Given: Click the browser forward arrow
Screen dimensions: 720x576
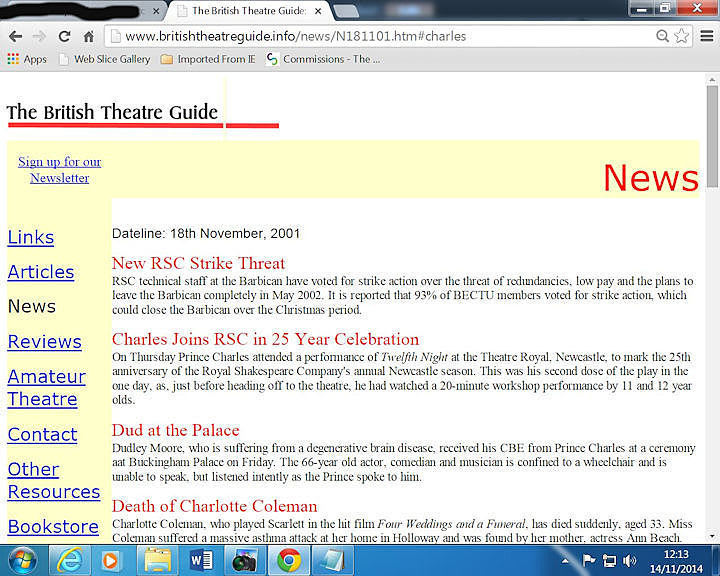Looking at the screenshot, I should click(39, 36).
